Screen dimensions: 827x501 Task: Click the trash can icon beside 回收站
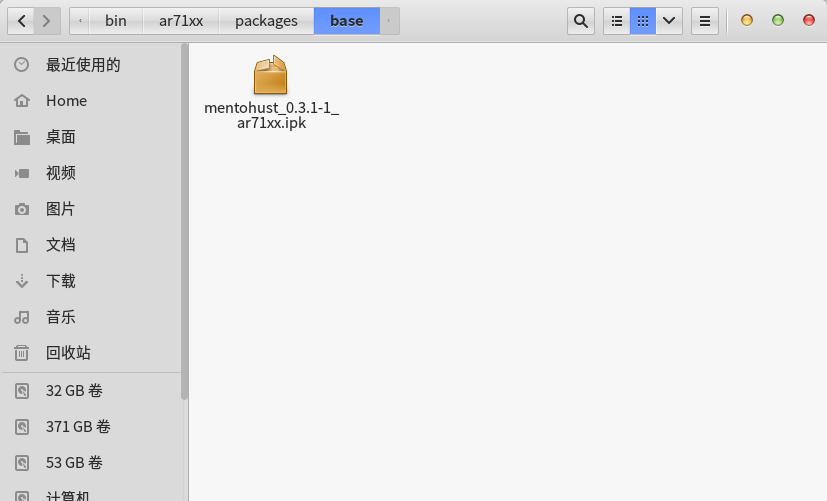(22, 353)
